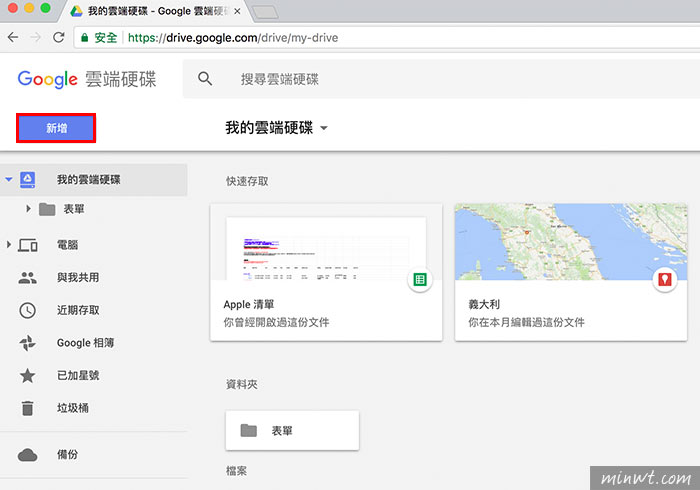Click the 近期存取 clock icon

coord(28,310)
